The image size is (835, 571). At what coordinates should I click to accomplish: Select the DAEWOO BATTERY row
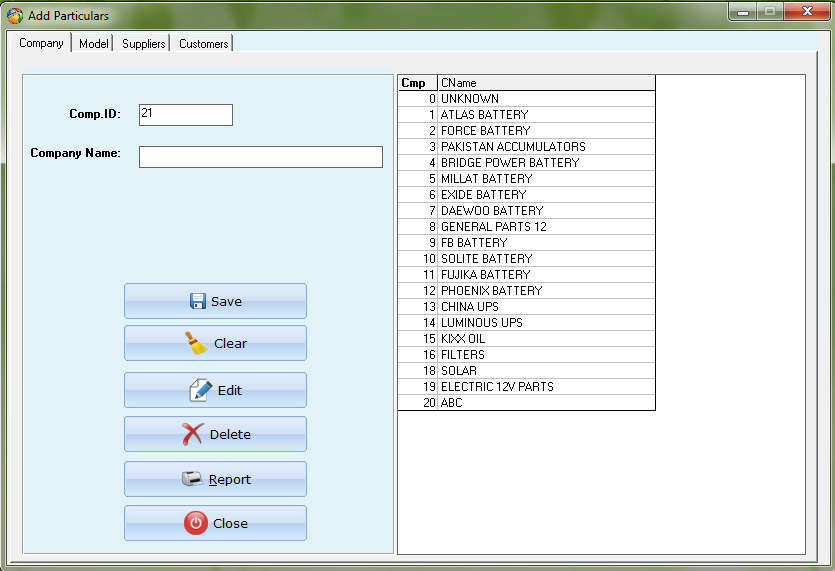pos(527,210)
